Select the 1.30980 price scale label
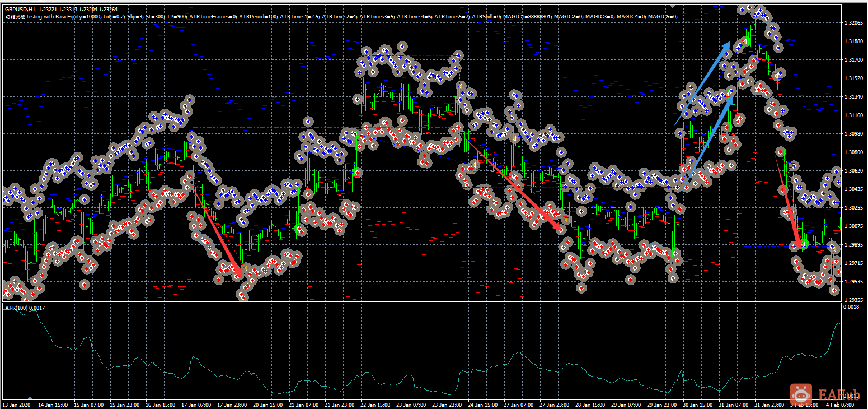Image resolution: width=868 pixels, height=409 pixels. click(x=853, y=134)
